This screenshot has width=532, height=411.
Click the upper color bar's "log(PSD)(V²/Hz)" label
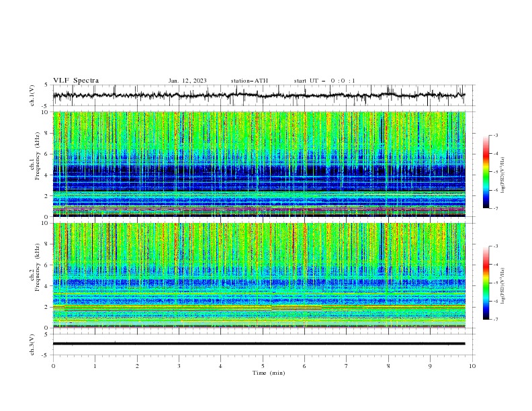503,175
